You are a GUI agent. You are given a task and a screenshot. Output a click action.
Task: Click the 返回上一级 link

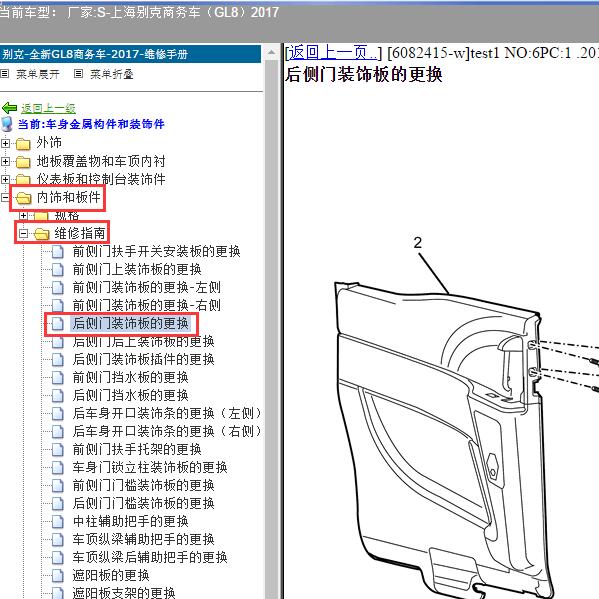tap(48, 108)
